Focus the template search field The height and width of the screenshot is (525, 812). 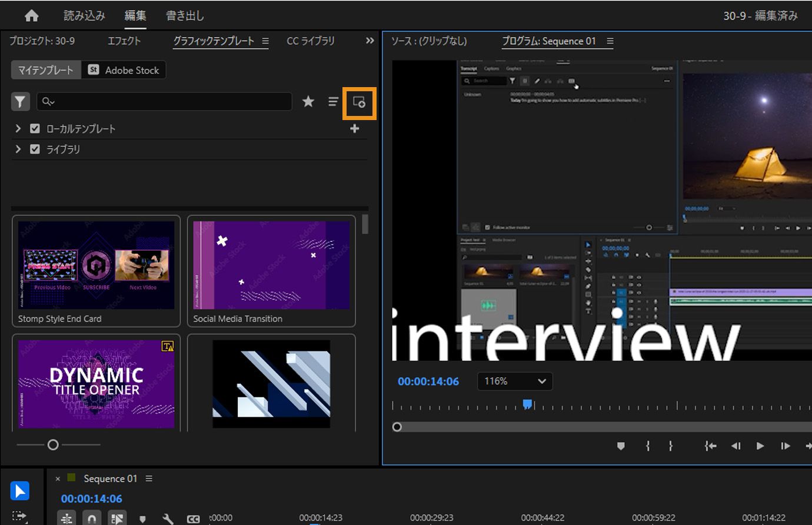click(164, 102)
